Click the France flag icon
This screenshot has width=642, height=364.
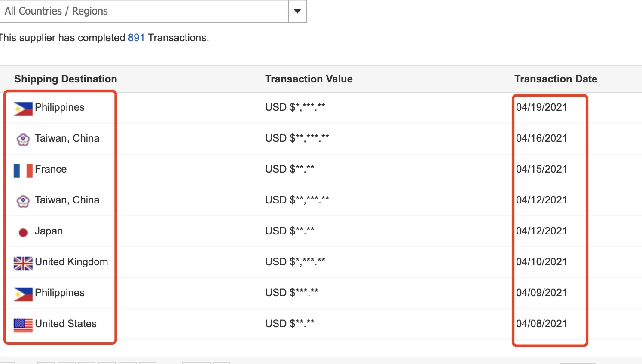pos(23,170)
